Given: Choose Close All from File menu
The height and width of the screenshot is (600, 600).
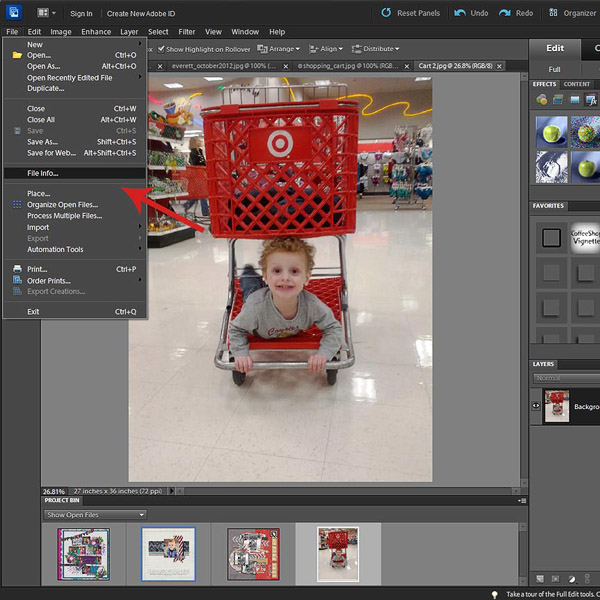Looking at the screenshot, I should coord(75,120).
